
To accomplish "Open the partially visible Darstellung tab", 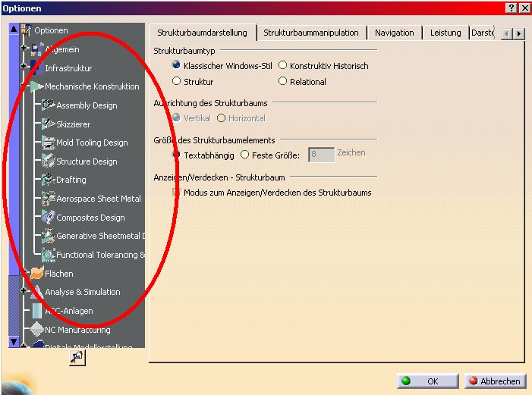I will coord(483,33).
